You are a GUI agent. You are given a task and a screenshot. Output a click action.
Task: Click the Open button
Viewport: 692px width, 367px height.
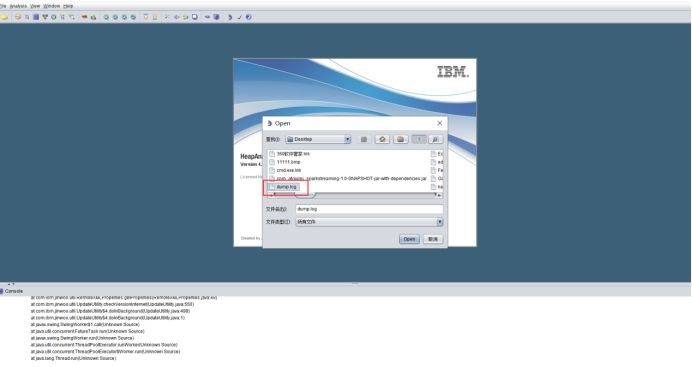409,239
